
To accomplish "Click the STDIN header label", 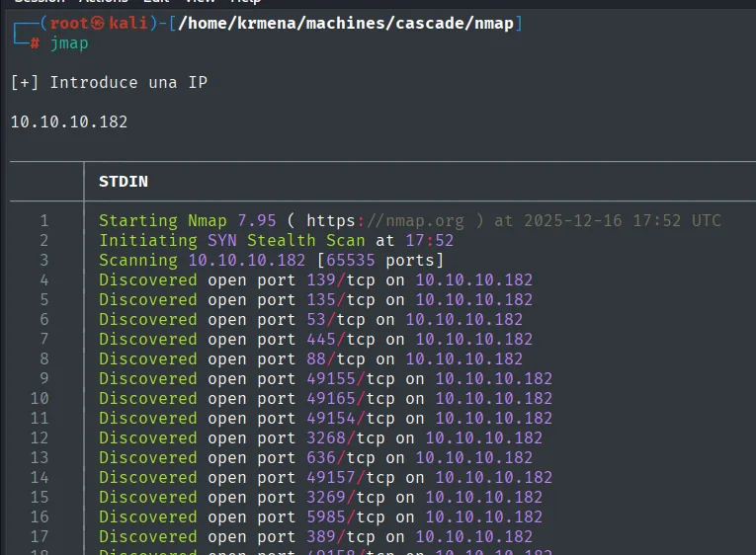I will click(x=124, y=182).
